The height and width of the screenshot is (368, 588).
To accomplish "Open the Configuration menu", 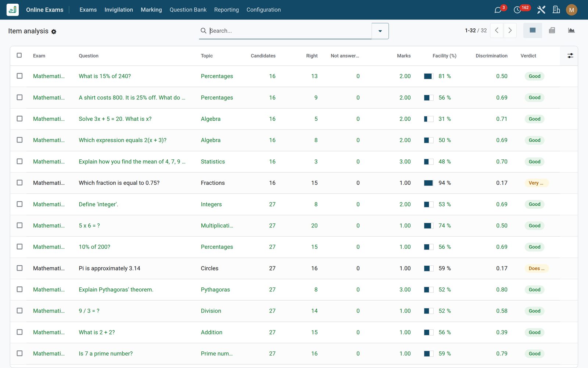I will 263,10.
